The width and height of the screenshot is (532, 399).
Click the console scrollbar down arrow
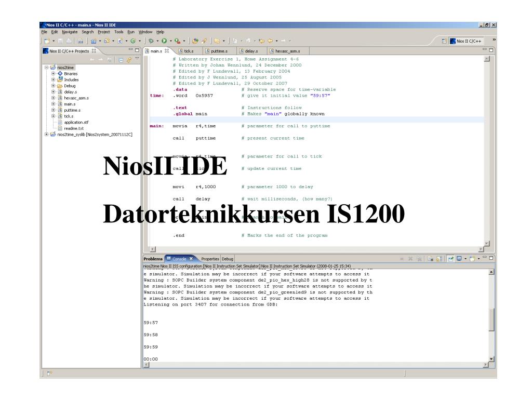(x=491, y=359)
